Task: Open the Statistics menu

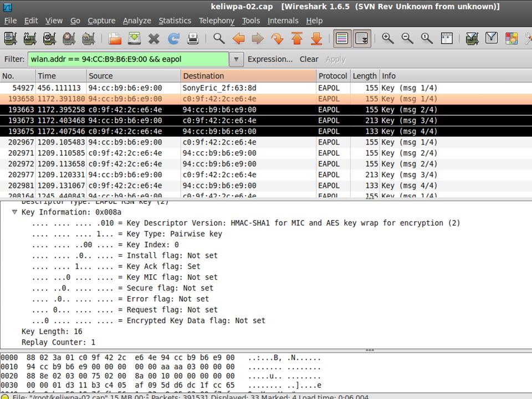Action: click(x=175, y=21)
